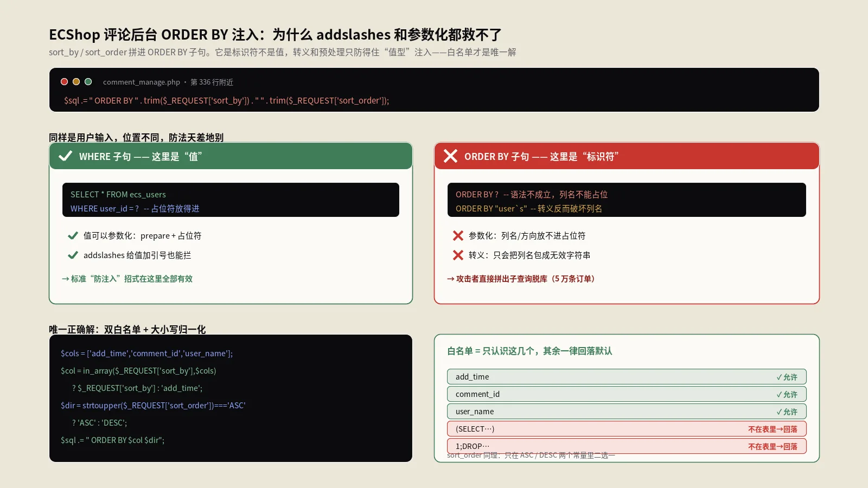The height and width of the screenshot is (488, 868).
Task: Select the comment_id whitelist row
Action: click(x=627, y=394)
